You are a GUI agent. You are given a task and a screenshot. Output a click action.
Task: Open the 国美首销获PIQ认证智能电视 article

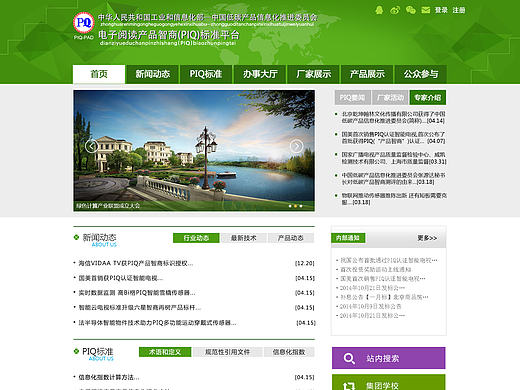[x=121, y=278]
